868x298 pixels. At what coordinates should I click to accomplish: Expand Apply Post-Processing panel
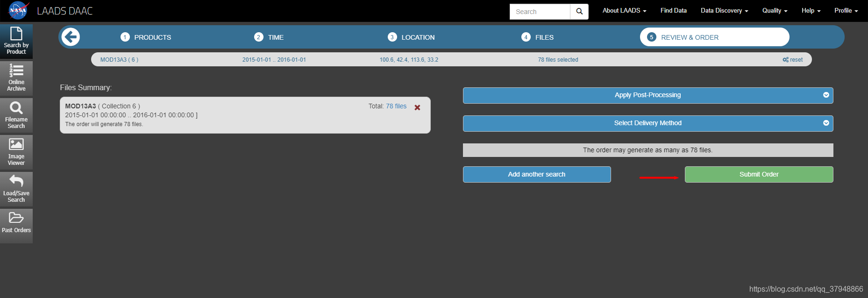648,95
